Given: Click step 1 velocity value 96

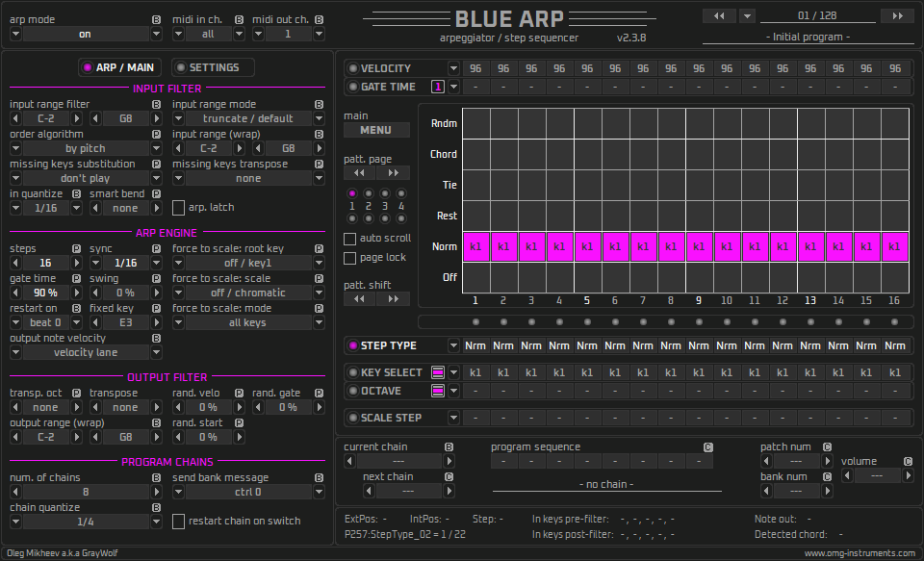Looking at the screenshot, I should point(475,68).
